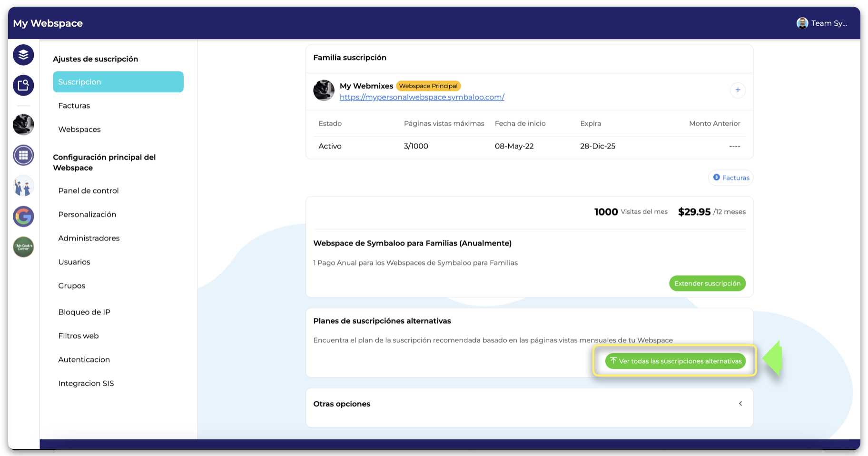Open the grid webspace icon in sidebar
The height and width of the screenshot is (456, 868).
(23, 155)
